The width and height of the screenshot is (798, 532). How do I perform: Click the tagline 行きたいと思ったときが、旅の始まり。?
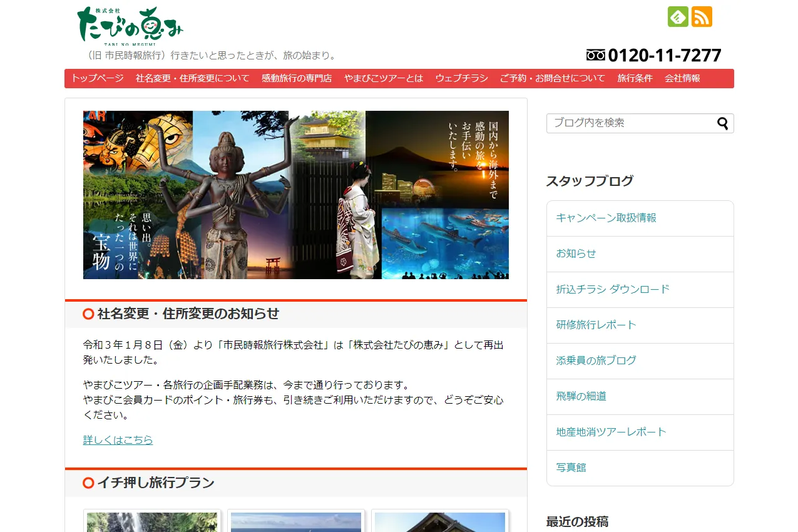click(x=255, y=56)
